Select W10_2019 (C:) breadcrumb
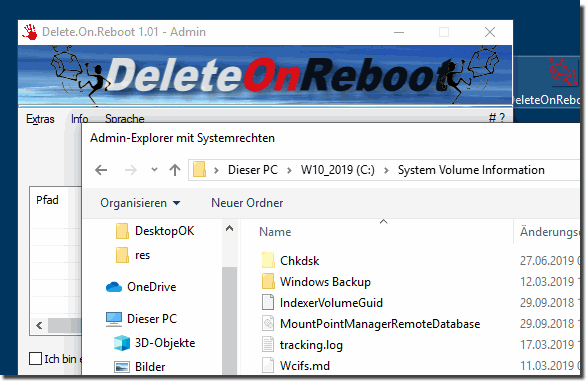Screen dimensions: 587x382 click(x=337, y=170)
